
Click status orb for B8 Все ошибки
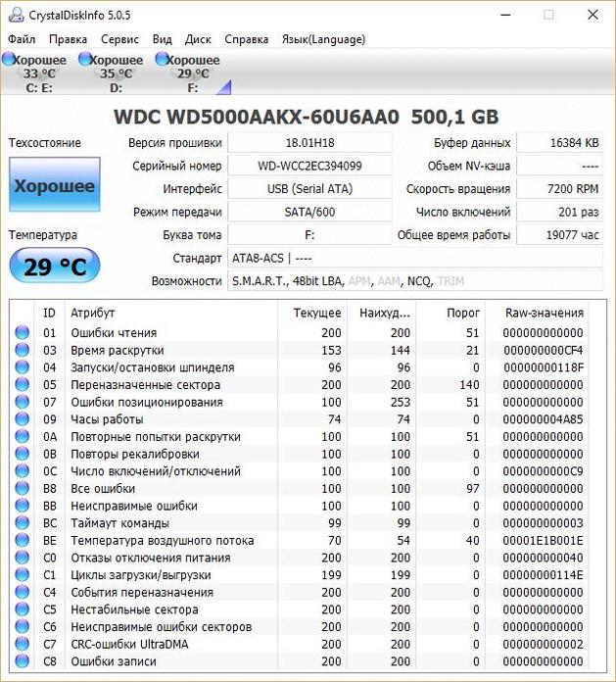pos(23,488)
